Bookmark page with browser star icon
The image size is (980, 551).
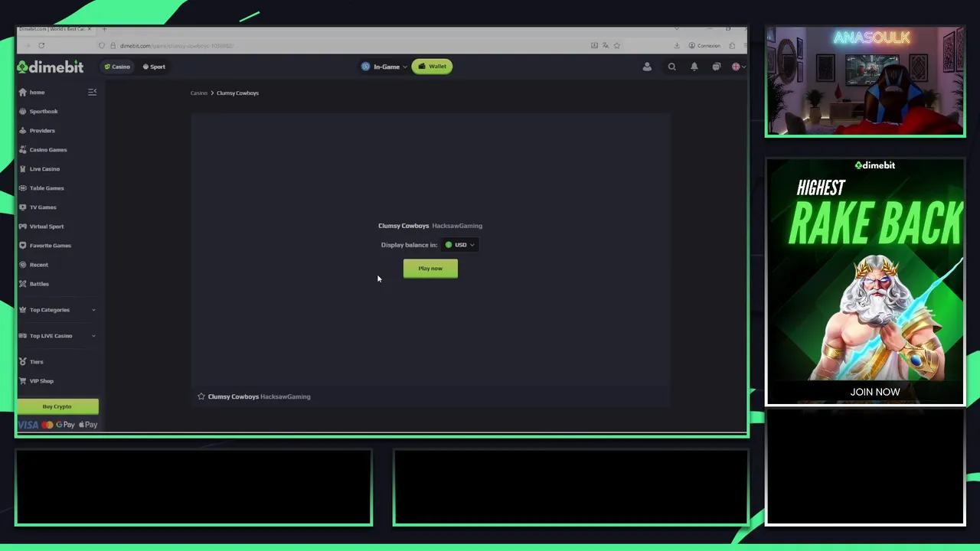616,46
